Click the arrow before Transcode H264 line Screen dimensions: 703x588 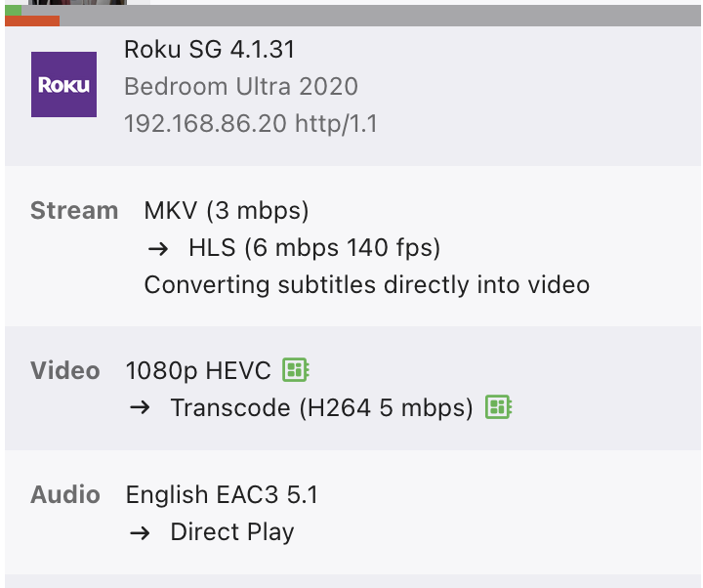click(140, 407)
